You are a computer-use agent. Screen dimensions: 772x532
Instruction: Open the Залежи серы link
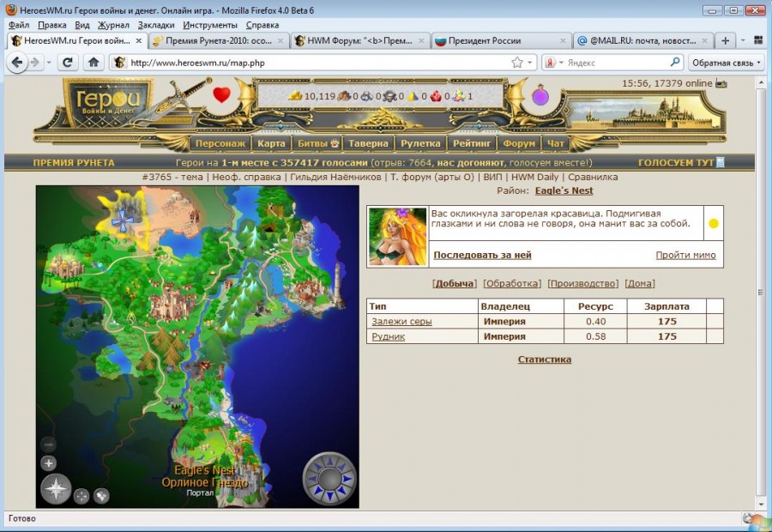[x=401, y=322]
